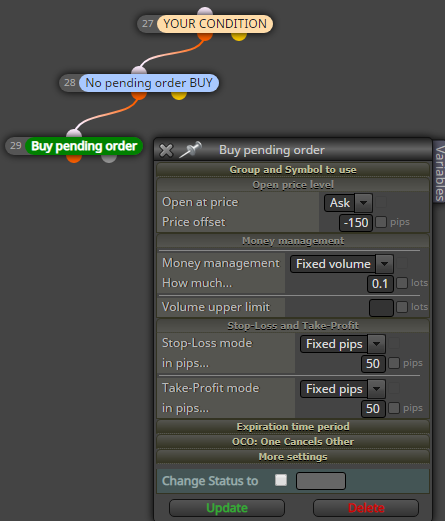The height and width of the screenshot is (521, 445).
Task: Click the green Update button
Action: (x=227, y=508)
